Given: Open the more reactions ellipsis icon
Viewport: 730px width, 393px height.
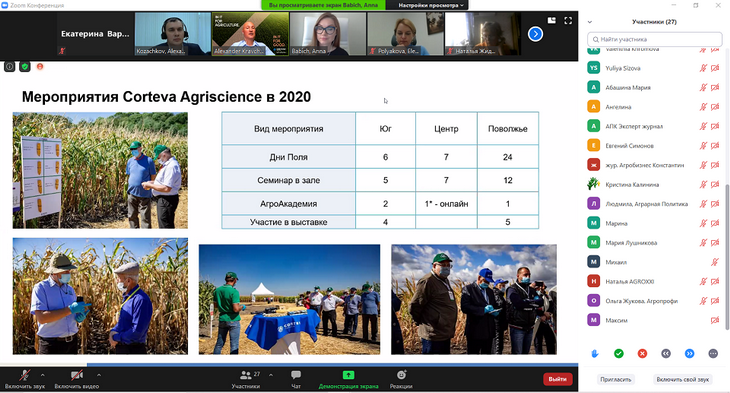Looking at the screenshot, I should pos(713,354).
